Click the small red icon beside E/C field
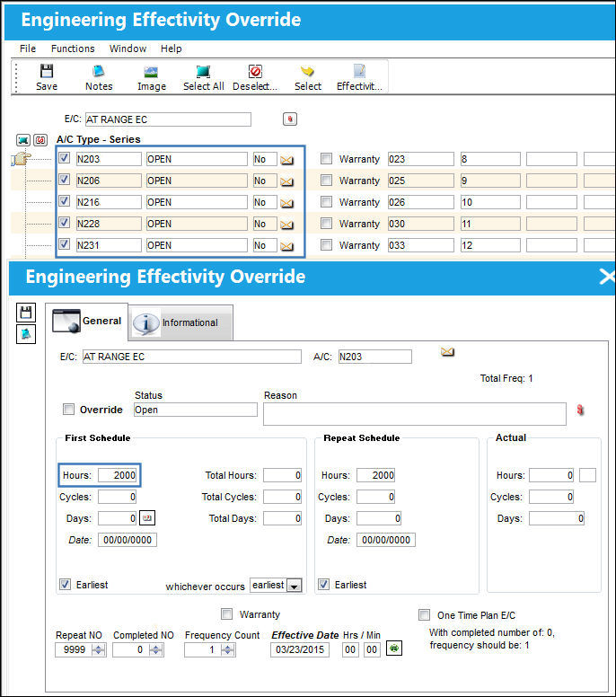 pyautogui.click(x=290, y=119)
